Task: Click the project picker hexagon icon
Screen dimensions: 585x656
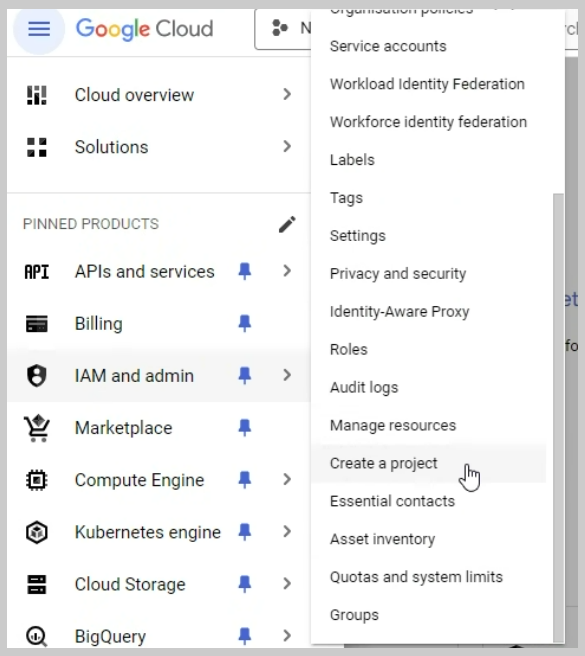Action: pyautogui.click(x=280, y=28)
